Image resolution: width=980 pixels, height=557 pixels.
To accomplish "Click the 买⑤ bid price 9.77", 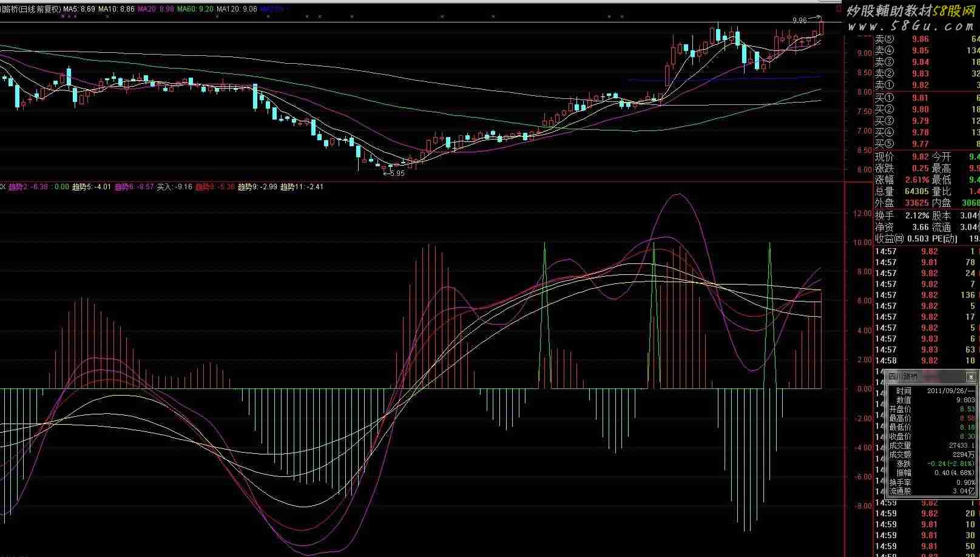I will tap(921, 144).
